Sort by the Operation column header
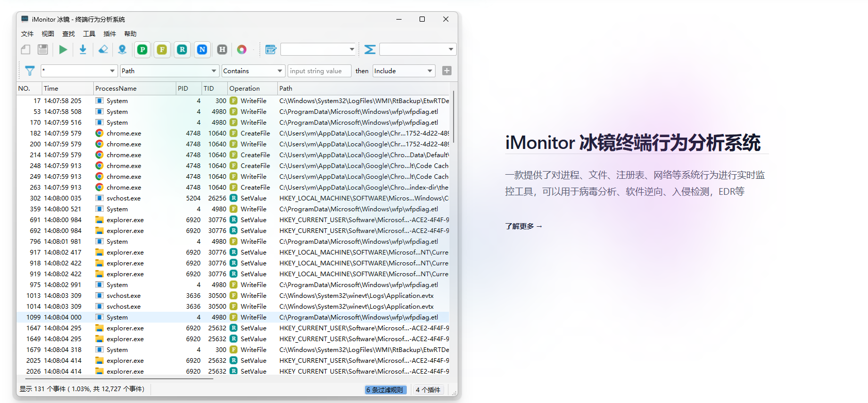 (253, 88)
